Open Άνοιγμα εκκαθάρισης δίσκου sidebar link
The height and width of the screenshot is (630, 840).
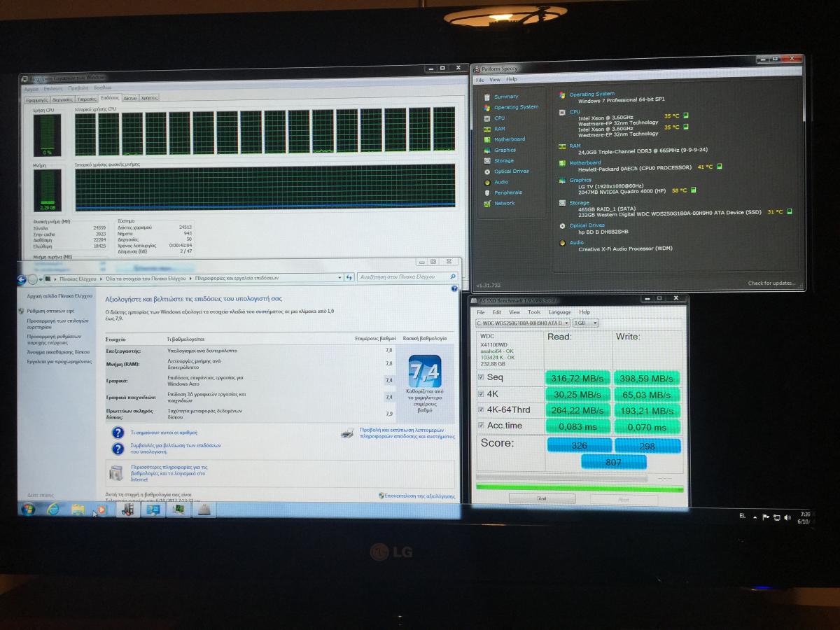point(58,352)
